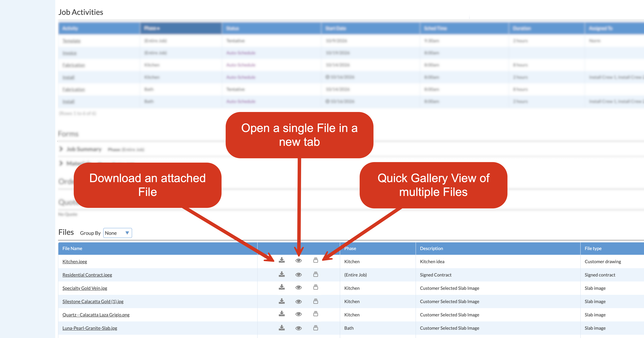The width and height of the screenshot is (644, 338).
Task: Download Luna-Pearl-Granite-Slab.jpg
Action: pos(282,327)
